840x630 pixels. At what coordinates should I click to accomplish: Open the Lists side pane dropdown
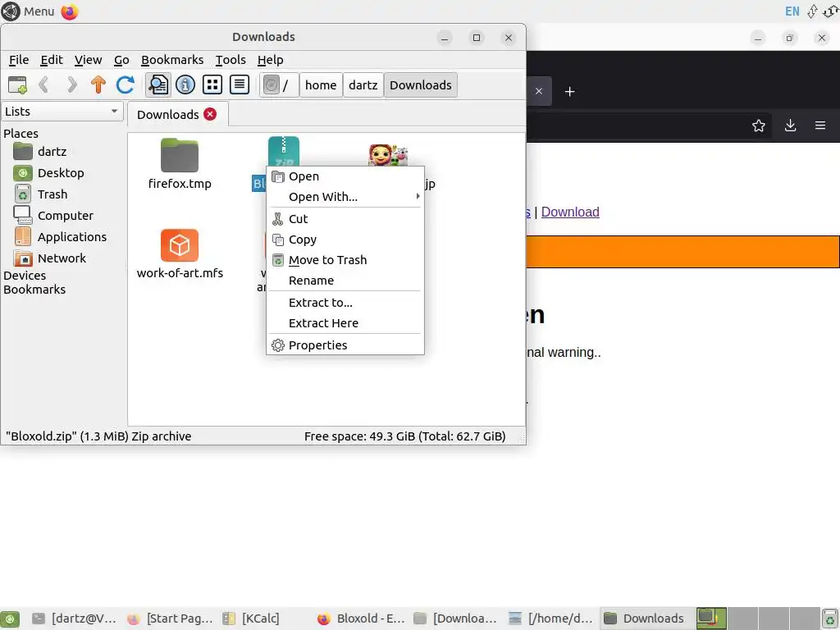(62, 112)
